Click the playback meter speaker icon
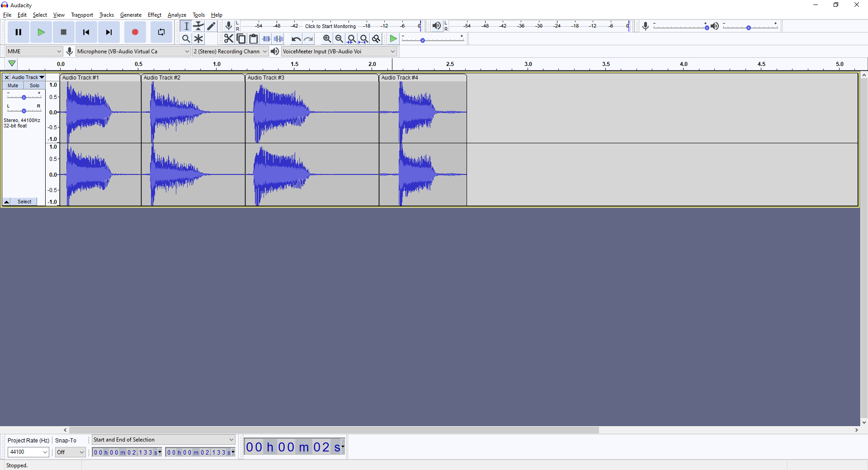The image size is (868, 470). pos(436,26)
